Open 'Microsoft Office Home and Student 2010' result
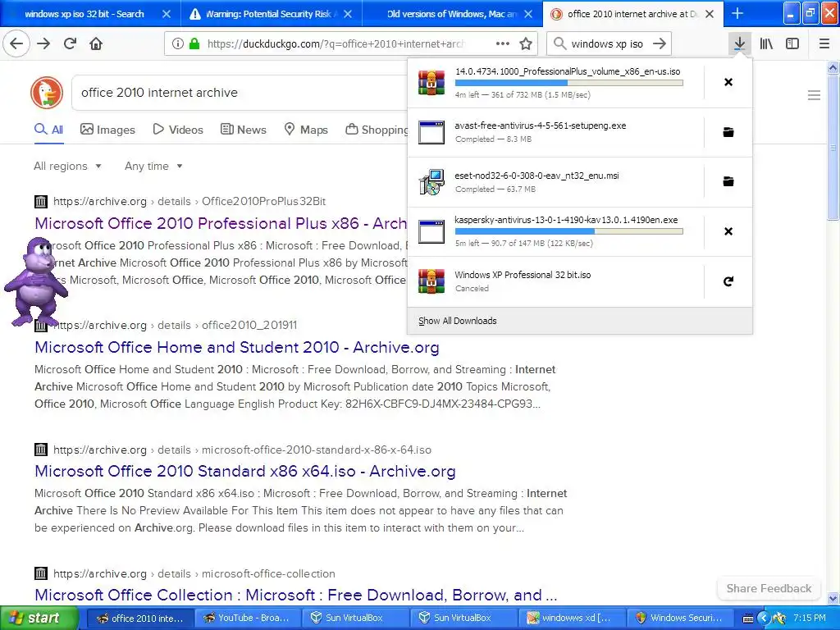840x630 pixels. pos(237,347)
